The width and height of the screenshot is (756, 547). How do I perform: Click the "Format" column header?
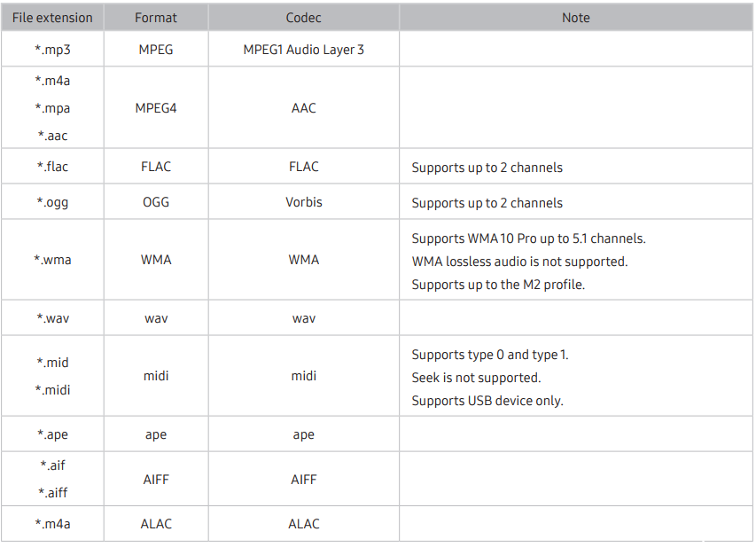(x=156, y=18)
